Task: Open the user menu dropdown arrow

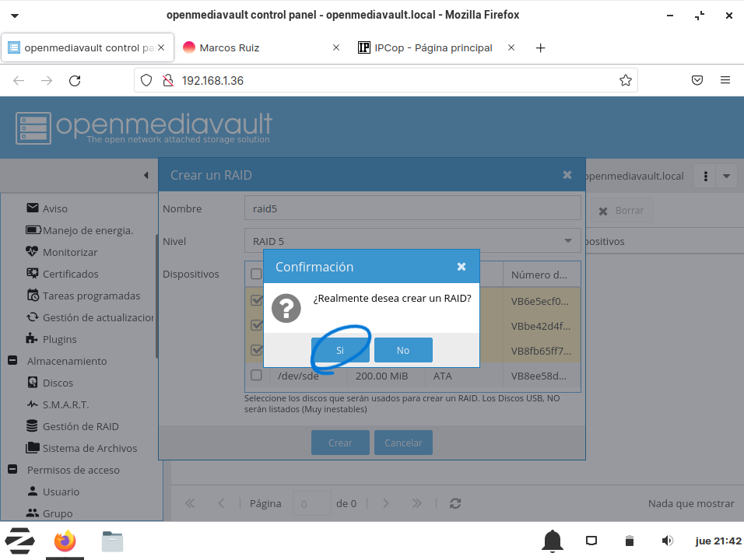Action: tap(726, 176)
